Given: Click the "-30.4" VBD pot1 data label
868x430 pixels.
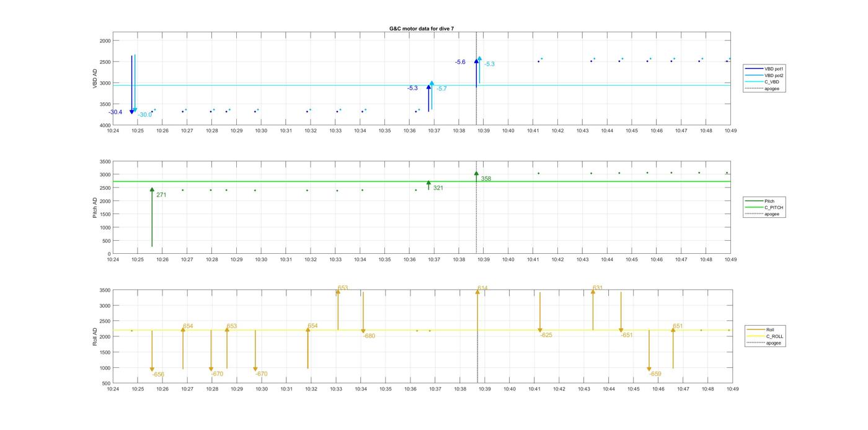Looking at the screenshot, I should coord(115,112).
